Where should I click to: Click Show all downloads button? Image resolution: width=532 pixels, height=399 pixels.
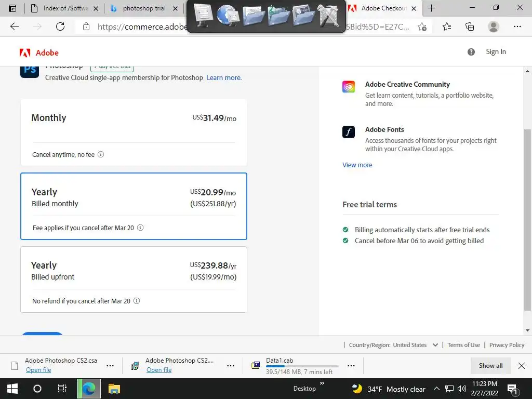tap(490, 366)
